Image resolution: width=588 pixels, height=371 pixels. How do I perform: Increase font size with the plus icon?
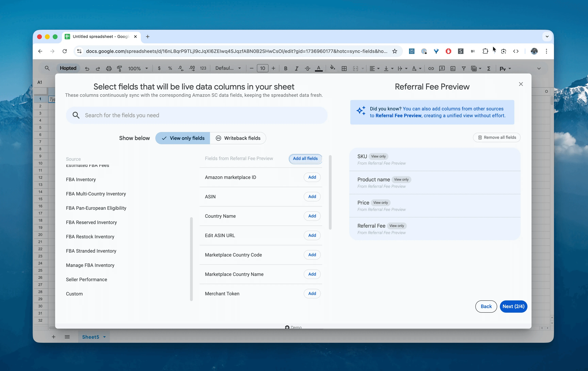coord(273,68)
